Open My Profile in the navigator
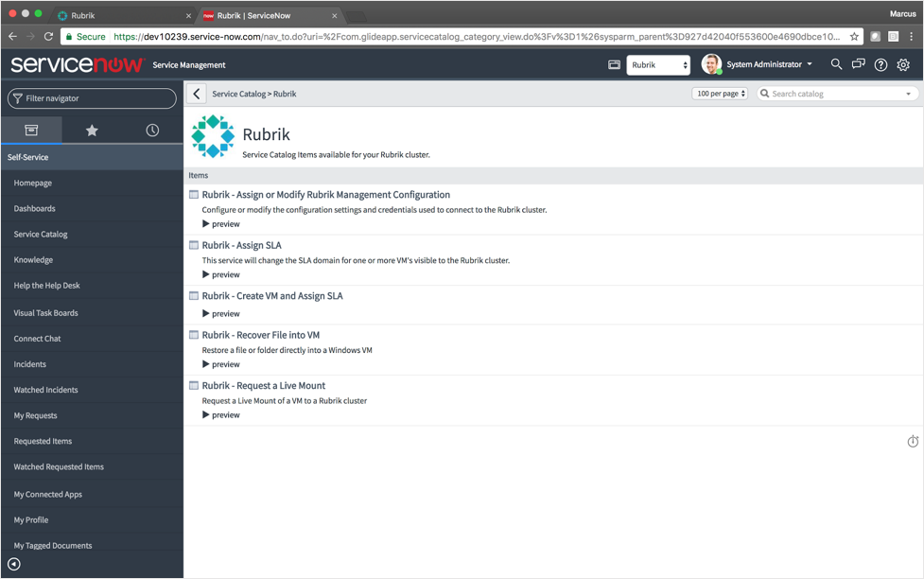Viewport: 924px width, 579px height. pyautogui.click(x=31, y=520)
